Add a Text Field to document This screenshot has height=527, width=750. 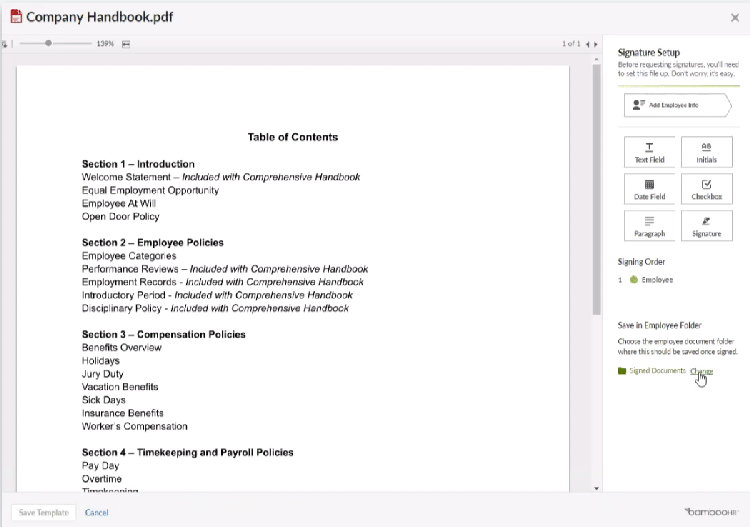tap(649, 152)
